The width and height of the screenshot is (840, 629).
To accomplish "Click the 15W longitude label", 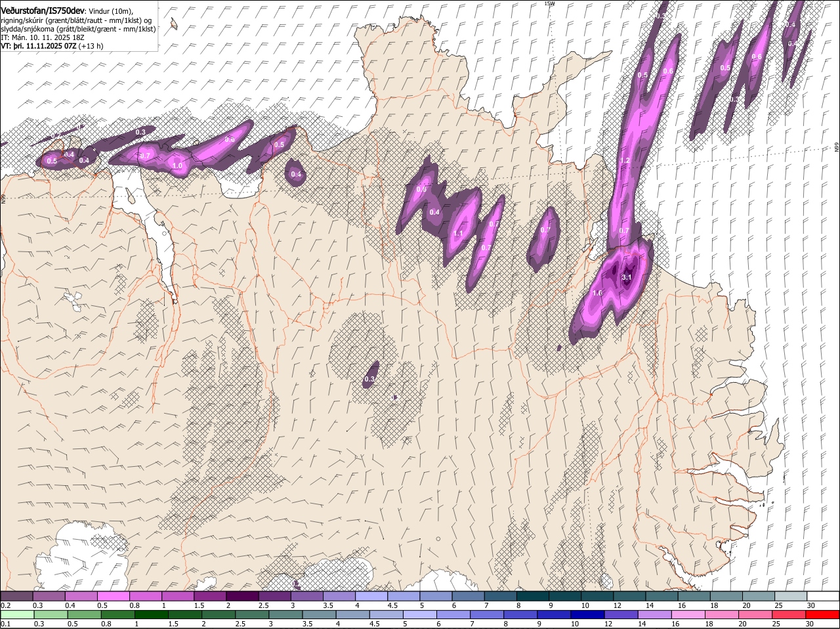I will pos(550,4).
